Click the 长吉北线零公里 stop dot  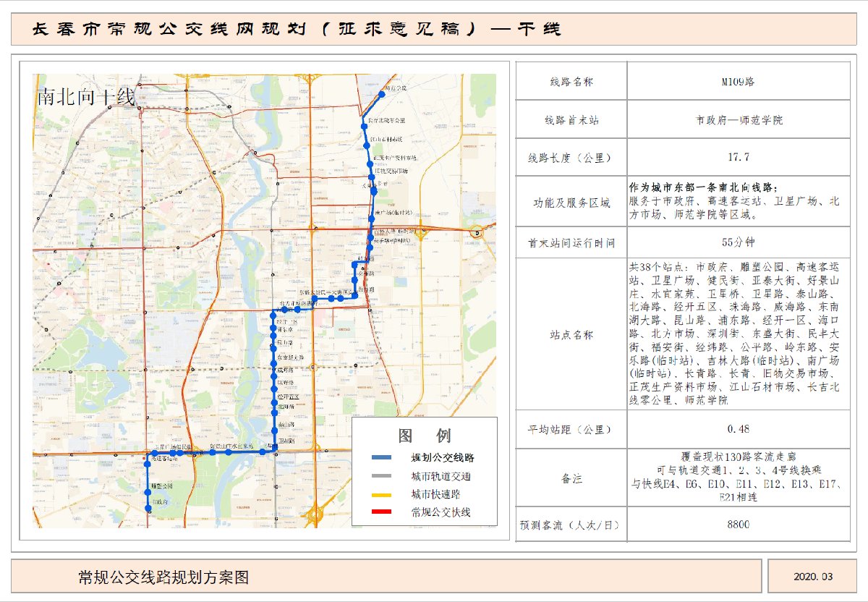(x=363, y=126)
